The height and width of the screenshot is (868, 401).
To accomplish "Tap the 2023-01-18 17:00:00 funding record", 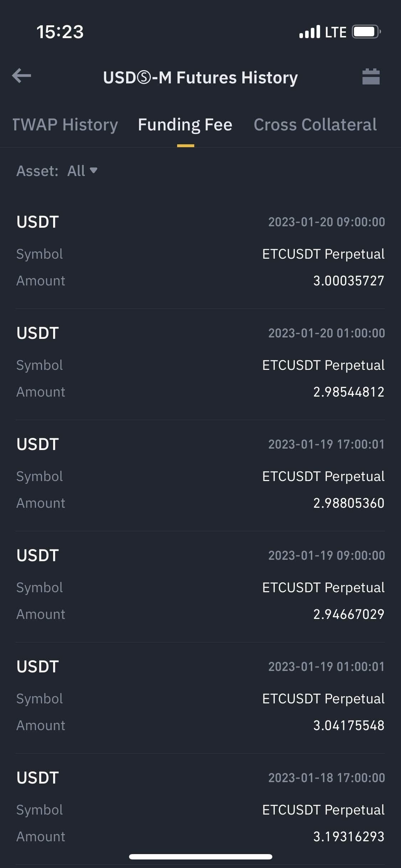I will tap(200, 807).
